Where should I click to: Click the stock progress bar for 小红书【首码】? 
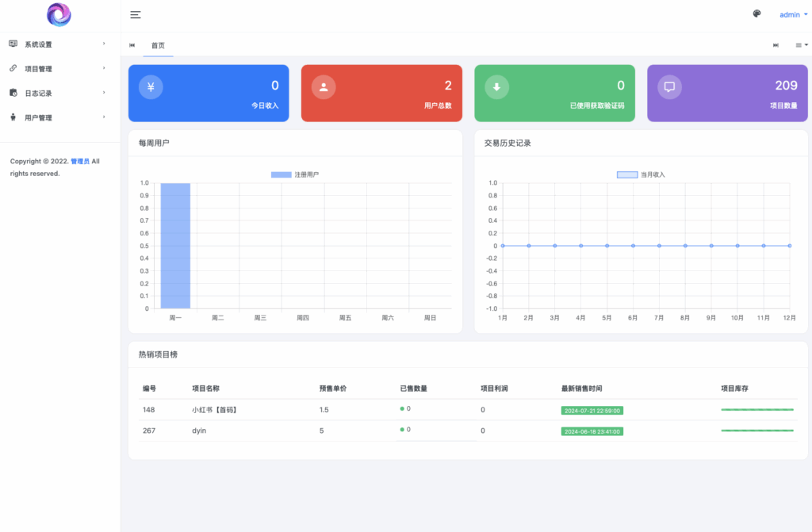click(x=757, y=410)
